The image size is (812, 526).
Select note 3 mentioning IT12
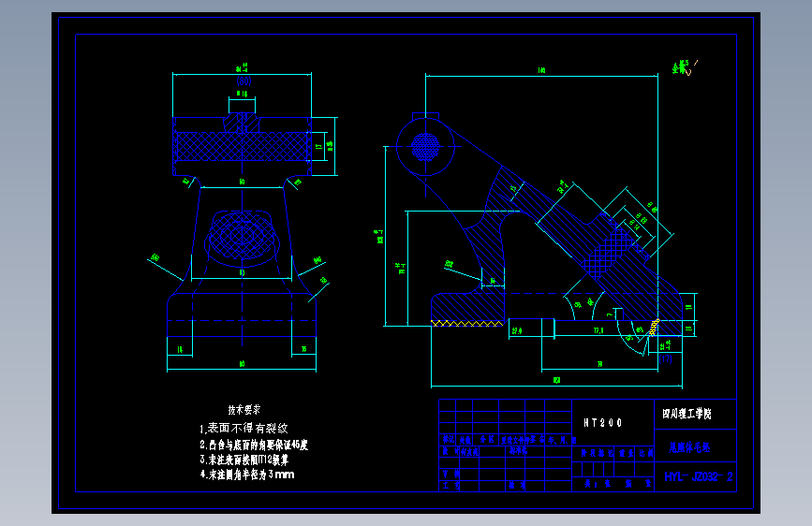[x=244, y=460]
